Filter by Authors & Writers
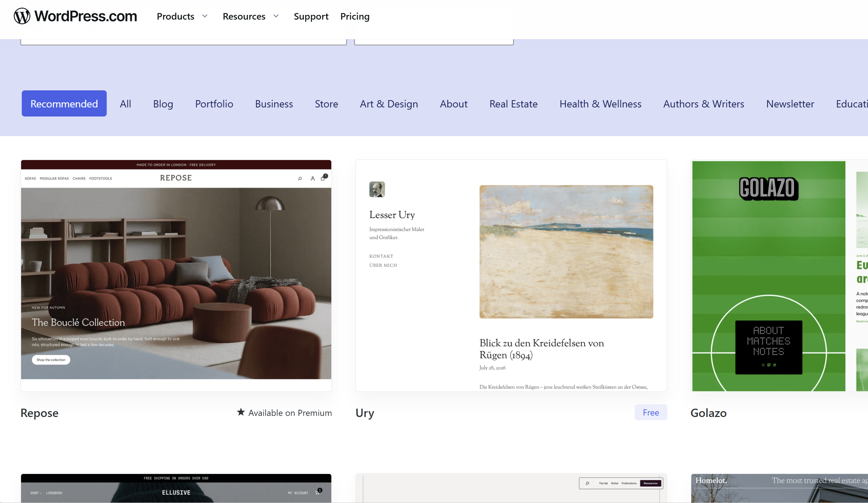 pyautogui.click(x=704, y=104)
